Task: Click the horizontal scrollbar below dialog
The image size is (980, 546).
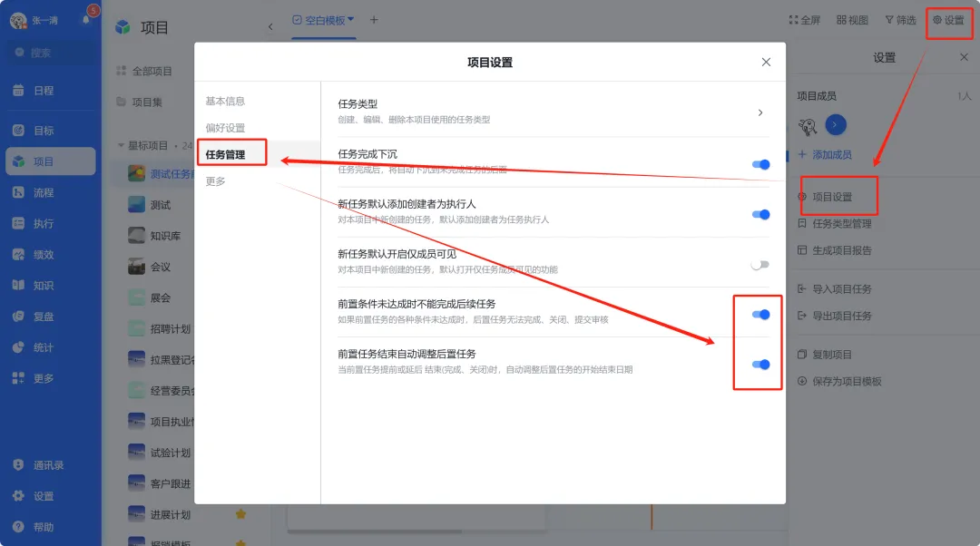Action: click(x=375, y=531)
